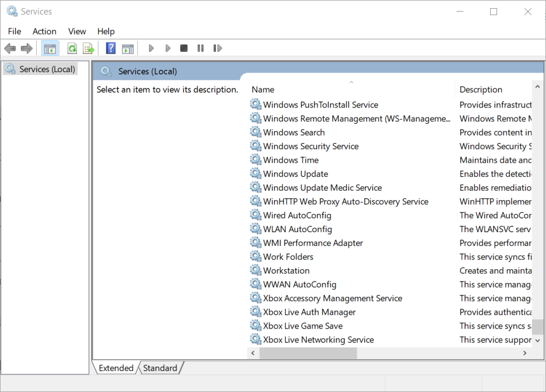Screen dimensions: 546x392
Task: Sort services by the Name column header
Action: point(263,89)
